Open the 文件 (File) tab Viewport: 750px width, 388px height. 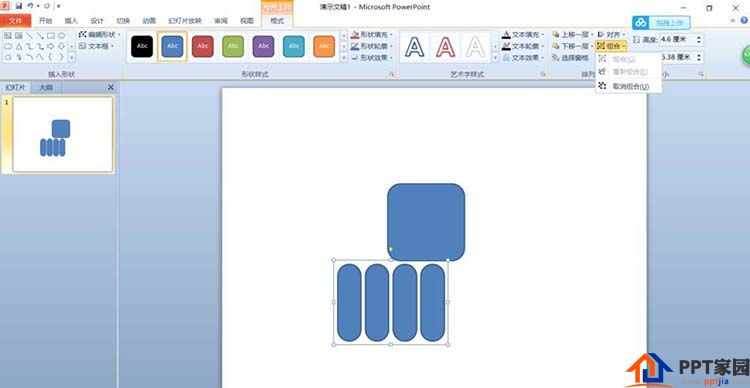16,21
